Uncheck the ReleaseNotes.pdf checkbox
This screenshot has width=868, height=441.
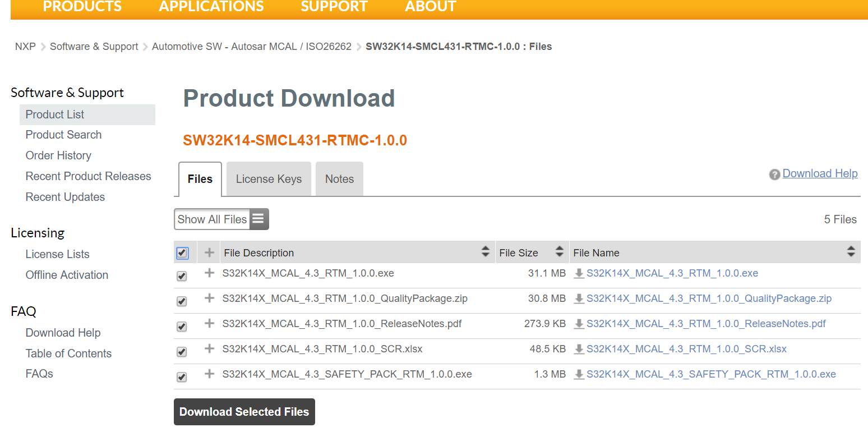click(182, 327)
